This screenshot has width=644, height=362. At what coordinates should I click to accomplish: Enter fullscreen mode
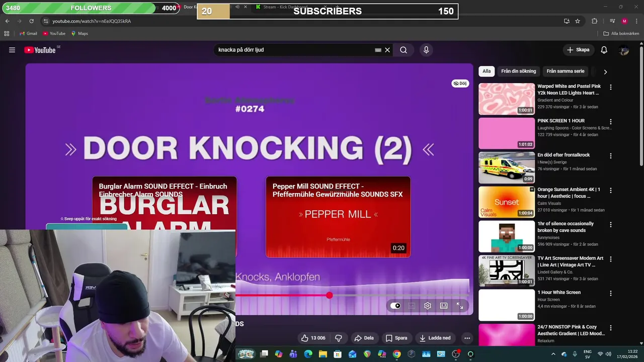pos(460,306)
